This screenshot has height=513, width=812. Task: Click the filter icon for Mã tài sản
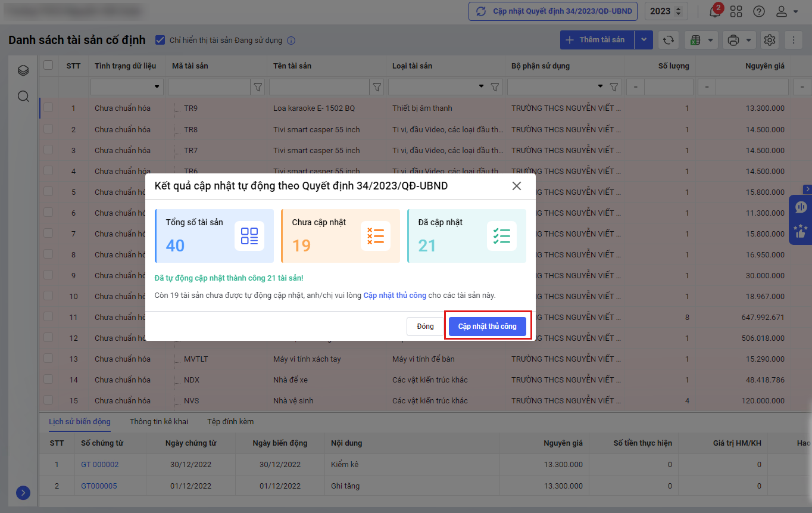[258, 87]
